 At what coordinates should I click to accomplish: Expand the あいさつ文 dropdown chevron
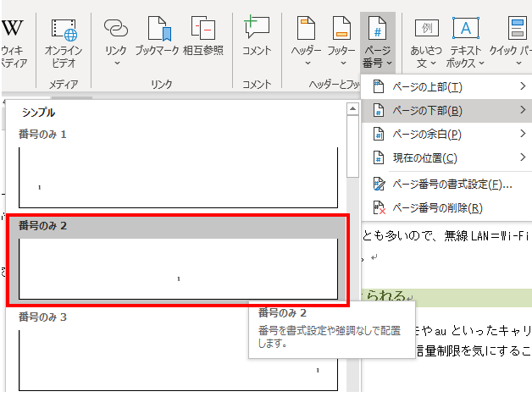[x=433, y=63]
